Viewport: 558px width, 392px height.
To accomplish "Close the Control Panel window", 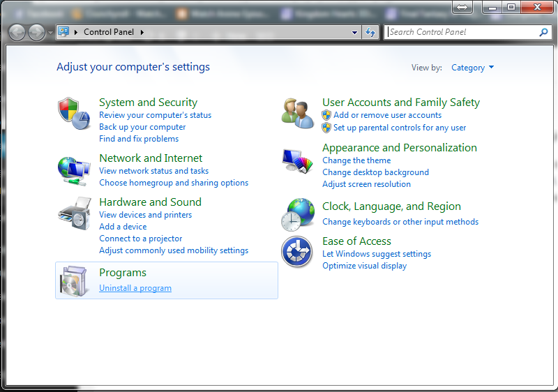I will (537, 7).
